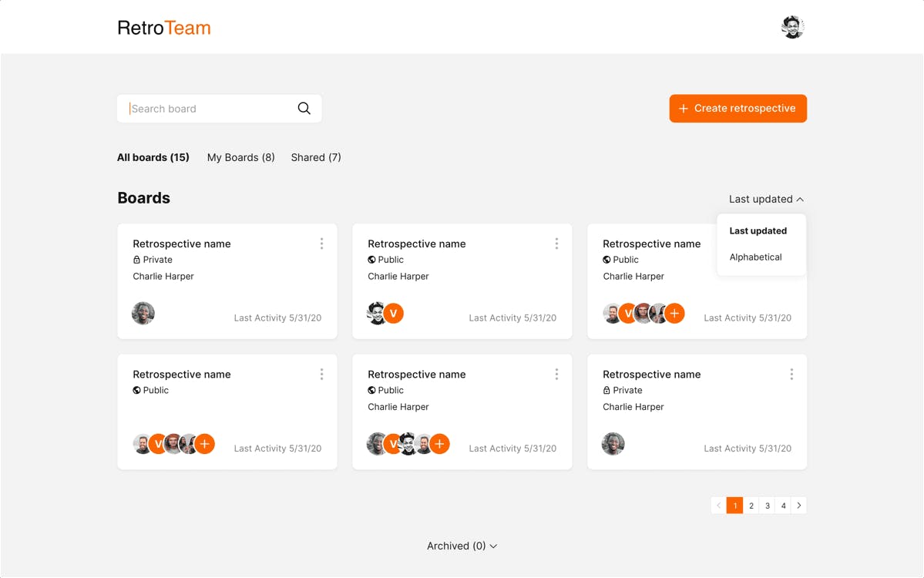
Task: Collapse the Last updated sort dropdown
Action: pyautogui.click(x=766, y=199)
